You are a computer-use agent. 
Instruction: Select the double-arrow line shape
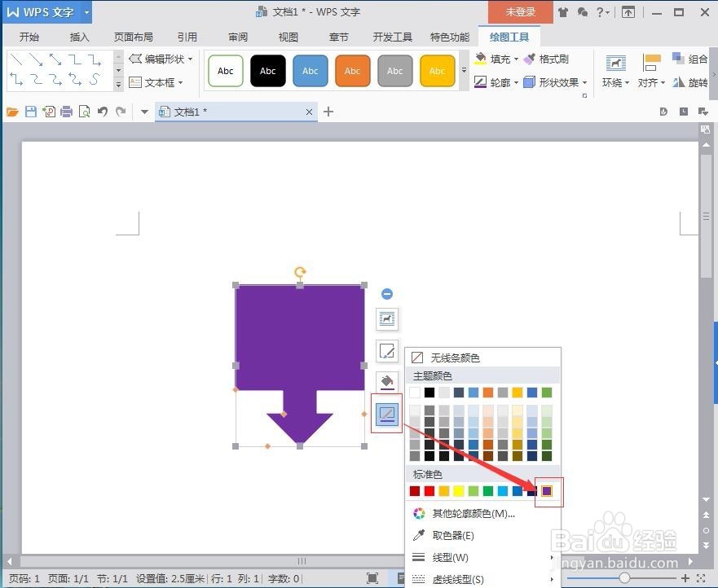click(x=55, y=59)
